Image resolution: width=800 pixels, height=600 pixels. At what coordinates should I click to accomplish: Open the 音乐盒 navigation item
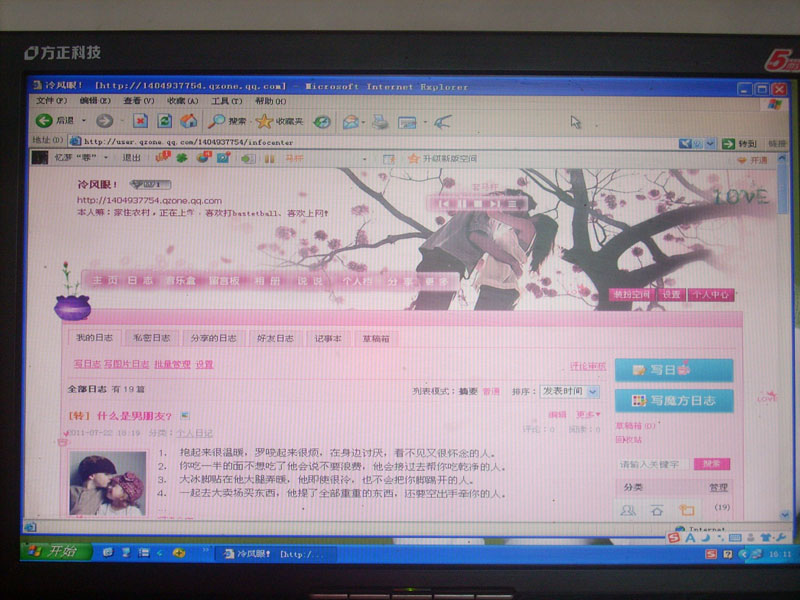pyautogui.click(x=181, y=280)
